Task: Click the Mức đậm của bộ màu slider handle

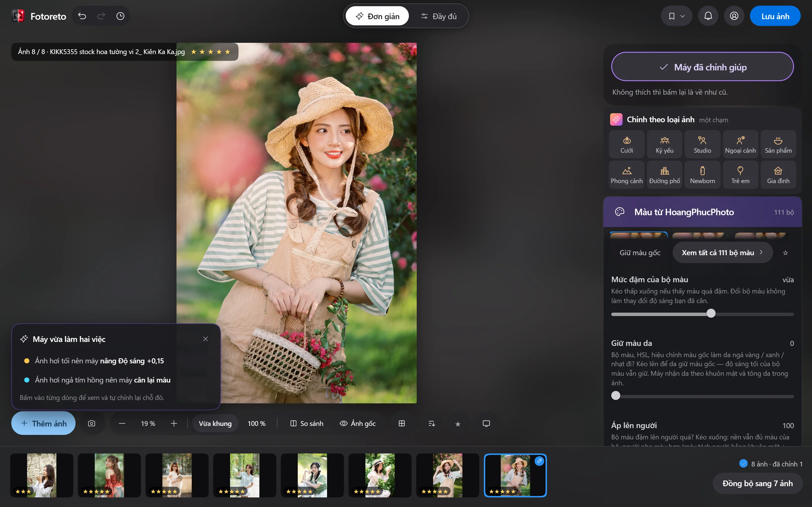Action: pos(711,313)
